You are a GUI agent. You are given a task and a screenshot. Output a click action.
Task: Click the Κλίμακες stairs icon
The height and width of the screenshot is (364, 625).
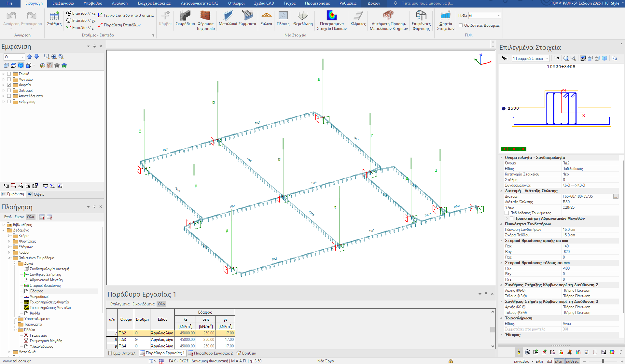(x=358, y=16)
